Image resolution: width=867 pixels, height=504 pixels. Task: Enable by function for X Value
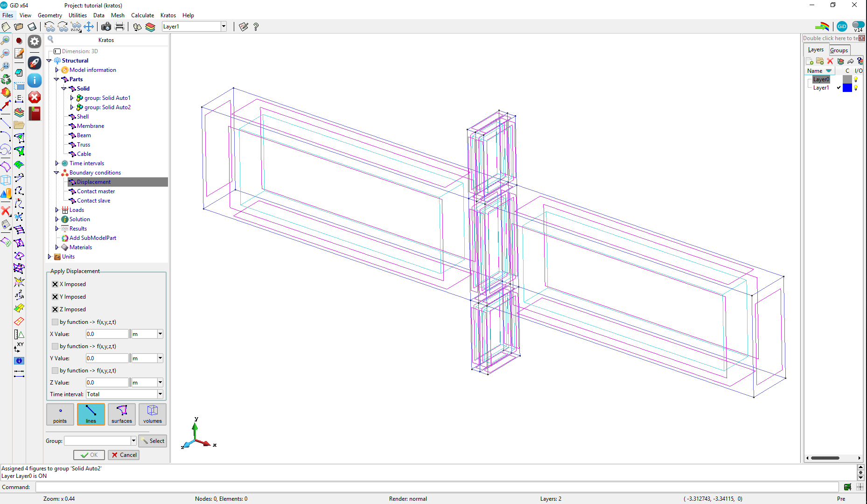click(x=55, y=322)
